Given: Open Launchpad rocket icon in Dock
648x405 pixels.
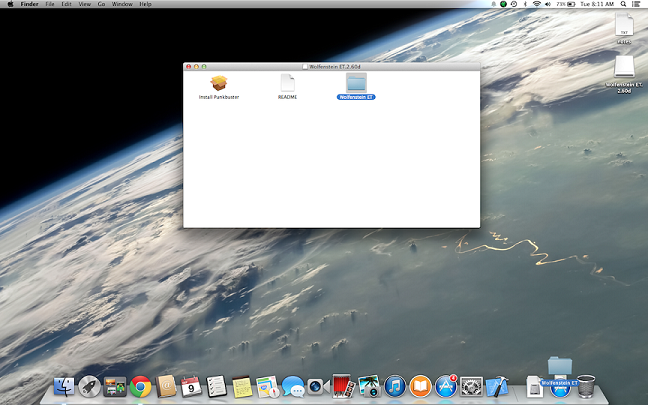Looking at the screenshot, I should coord(89,387).
